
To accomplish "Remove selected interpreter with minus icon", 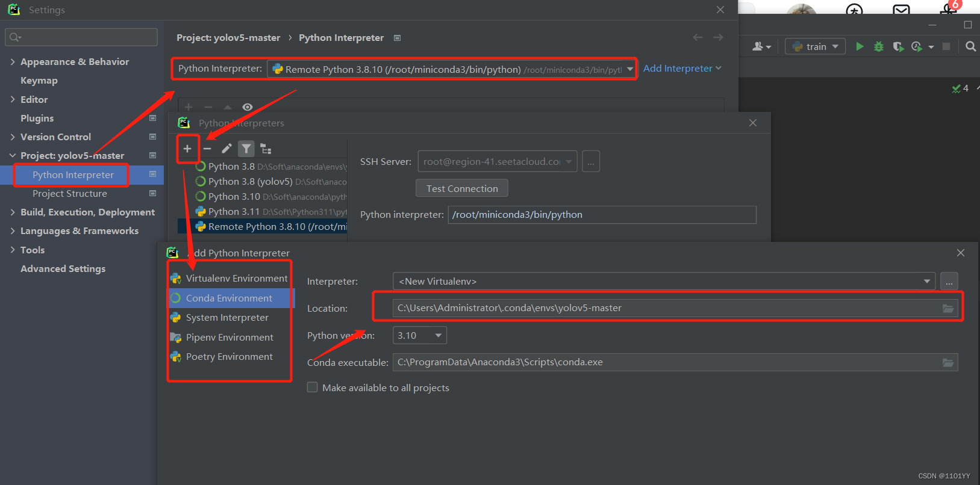I will point(207,149).
